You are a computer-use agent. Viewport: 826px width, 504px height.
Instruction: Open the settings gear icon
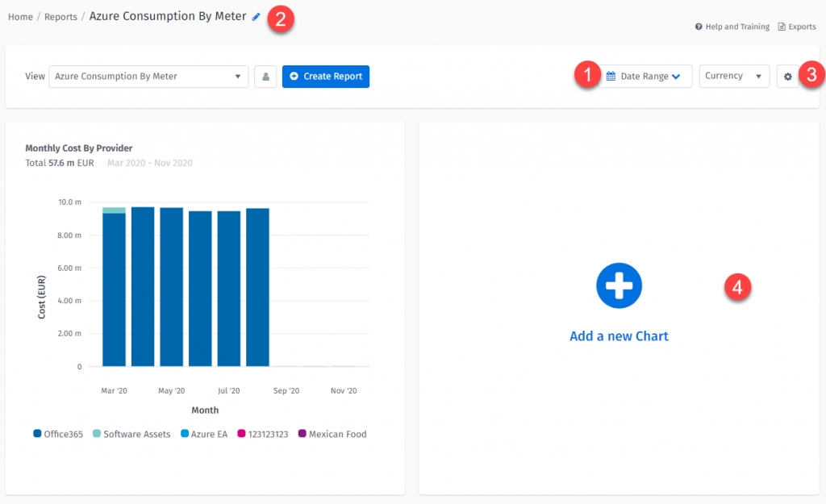pos(788,77)
